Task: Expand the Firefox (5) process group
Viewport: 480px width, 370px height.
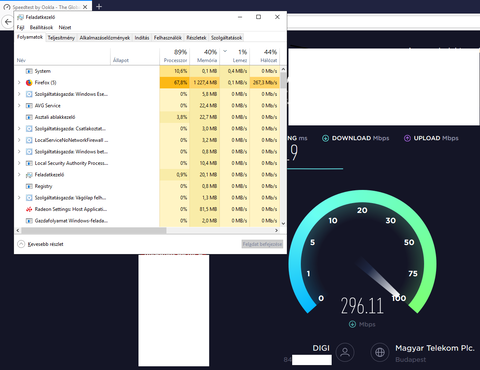Action: point(19,83)
